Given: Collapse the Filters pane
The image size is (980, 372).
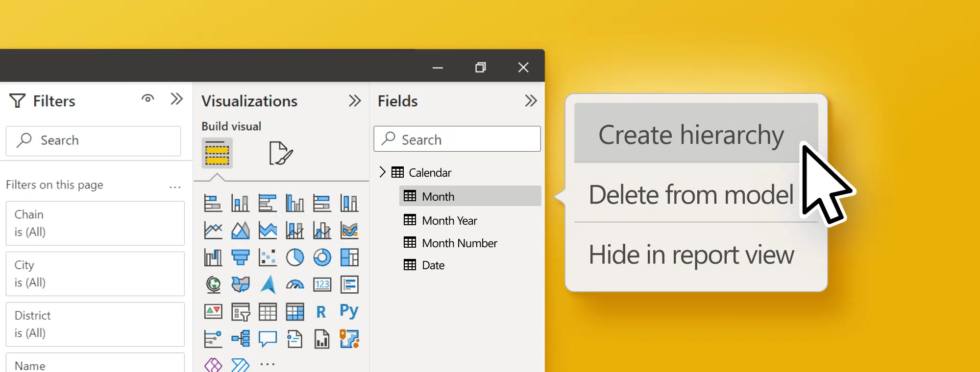Looking at the screenshot, I should click(x=176, y=99).
